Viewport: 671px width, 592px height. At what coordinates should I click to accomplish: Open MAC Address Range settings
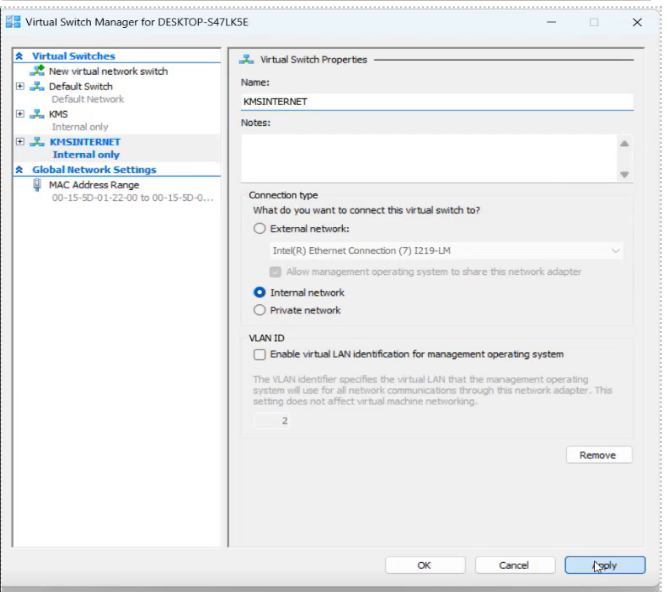click(x=94, y=185)
